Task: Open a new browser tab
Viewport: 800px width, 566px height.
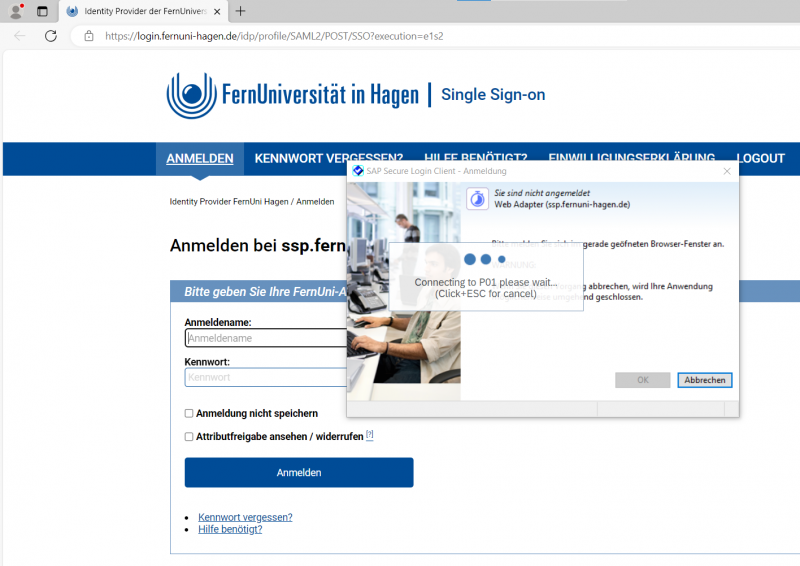Action: [x=240, y=11]
